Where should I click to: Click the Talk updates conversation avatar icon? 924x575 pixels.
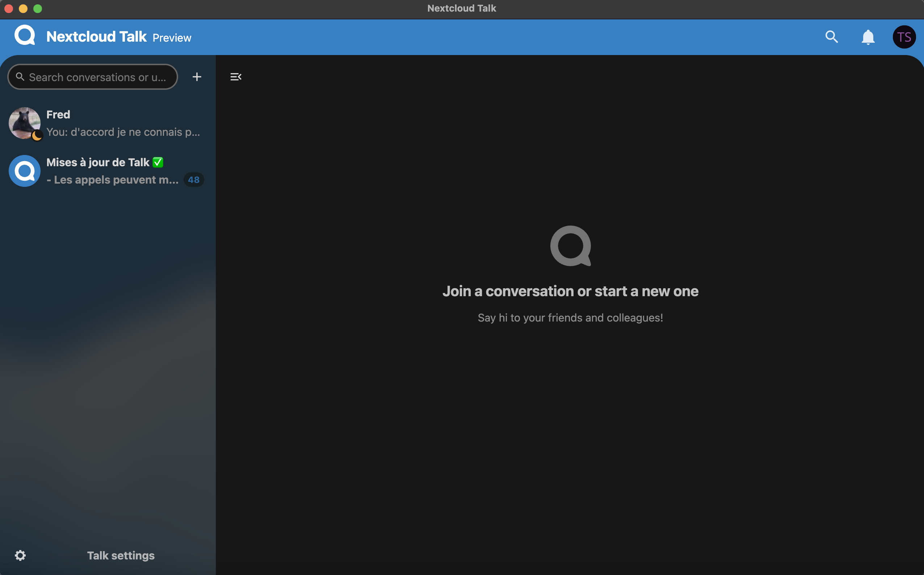(25, 171)
